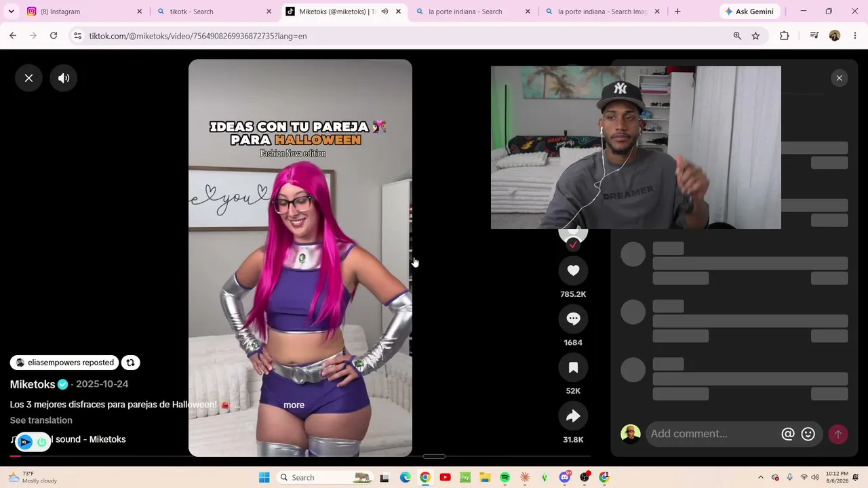
Task: Click See translation under the caption
Action: 41,420
